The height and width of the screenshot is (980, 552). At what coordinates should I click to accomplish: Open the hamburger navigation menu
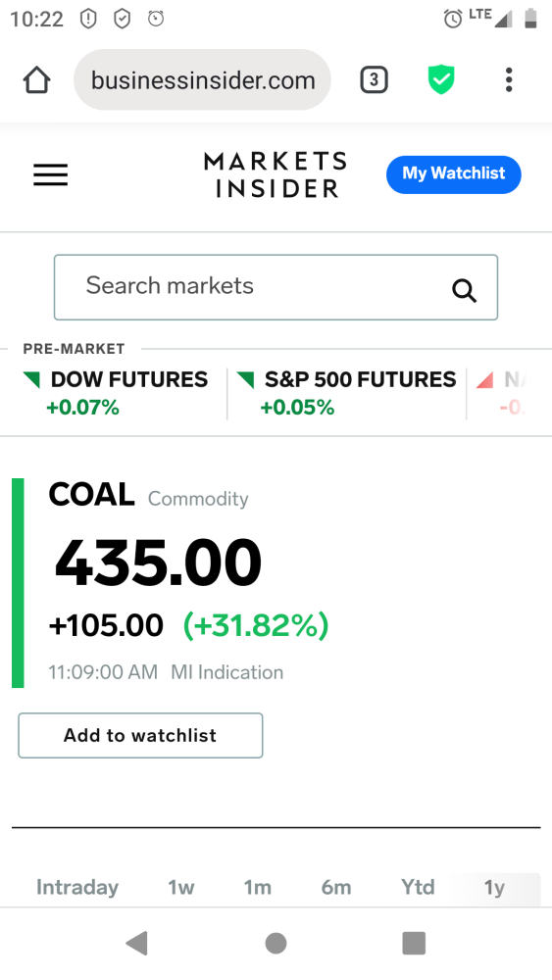pyautogui.click(x=51, y=174)
